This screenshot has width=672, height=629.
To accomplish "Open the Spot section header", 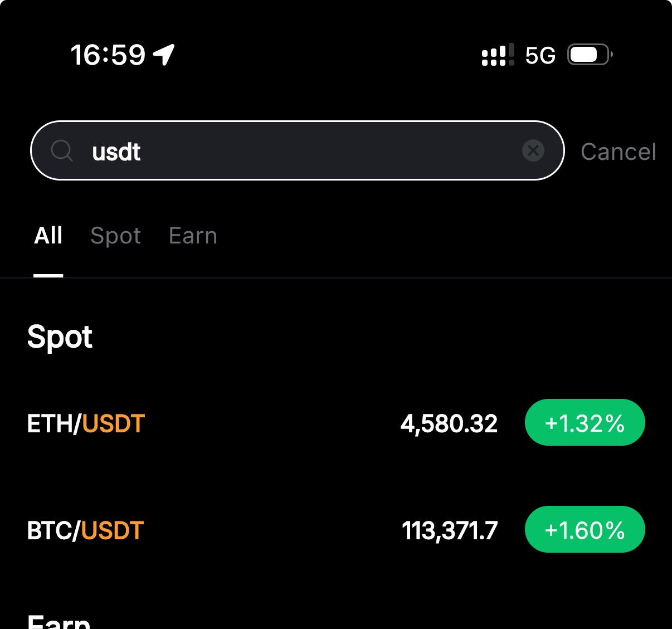I will (x=60, y=337).
